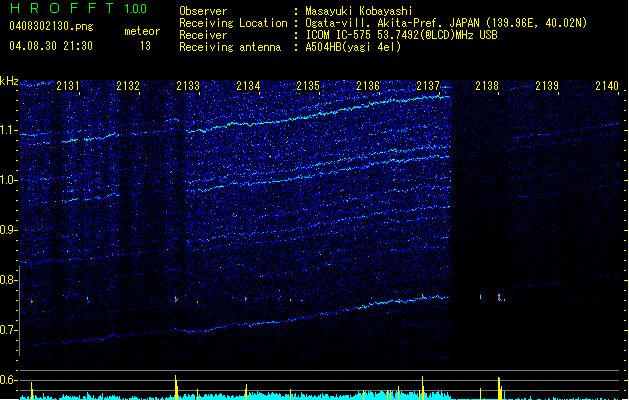Click the 2131 time marker
The height and width of the screenshot is (400, 629).
(68, 86)
